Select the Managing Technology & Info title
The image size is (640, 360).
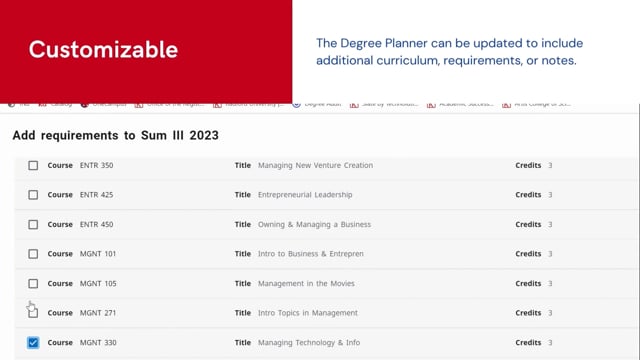[x=309, y=342]
